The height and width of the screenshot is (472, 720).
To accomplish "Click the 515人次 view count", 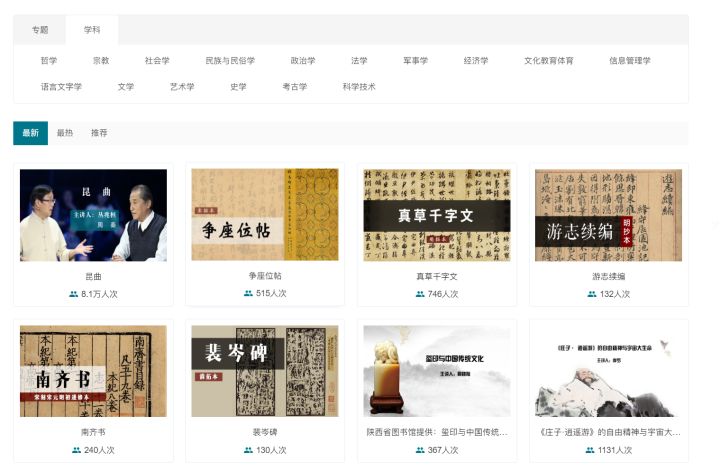I will [271, 293].
